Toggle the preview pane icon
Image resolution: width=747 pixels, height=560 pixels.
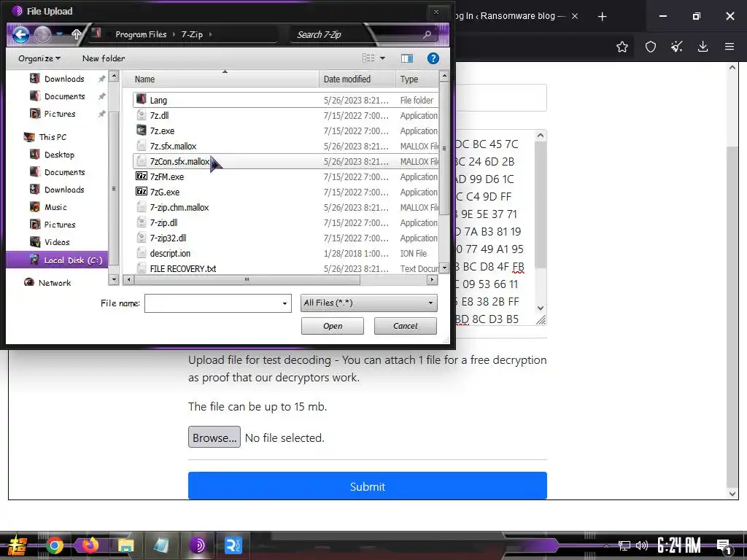tap(407, 58)
